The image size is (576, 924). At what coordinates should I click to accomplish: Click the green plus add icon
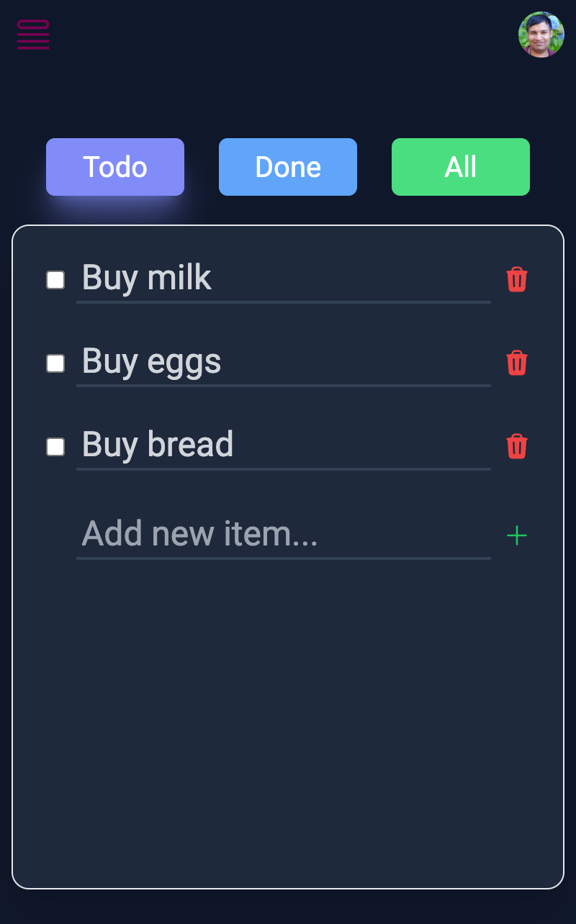[517, 535]
